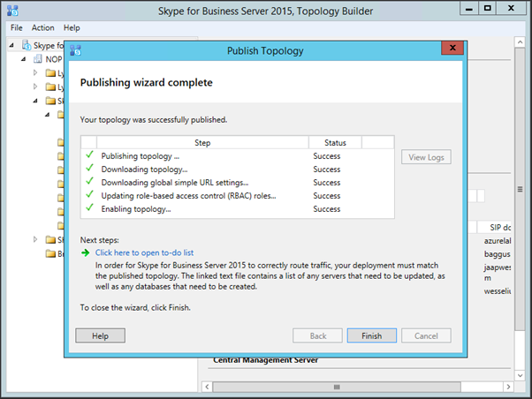Open the 'Click here to open to-do list' link
532x399 pixels.
click(x=144, y=252)
